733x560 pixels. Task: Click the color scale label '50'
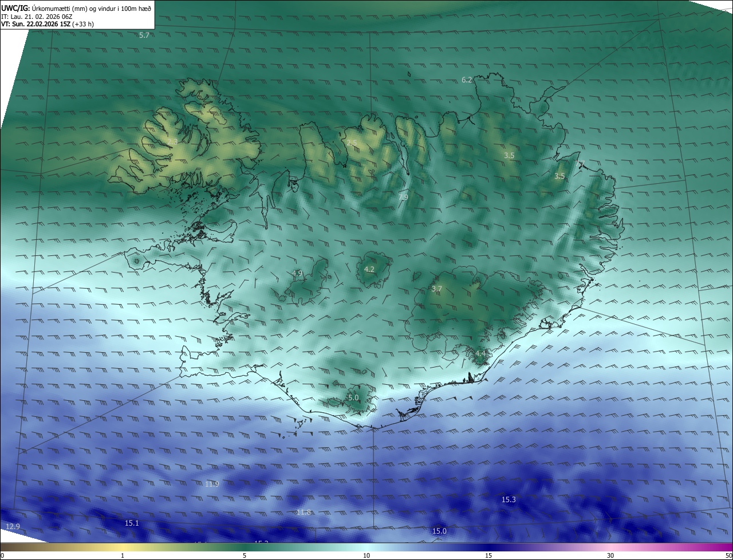pyautogui.click(x=728, y=555)
